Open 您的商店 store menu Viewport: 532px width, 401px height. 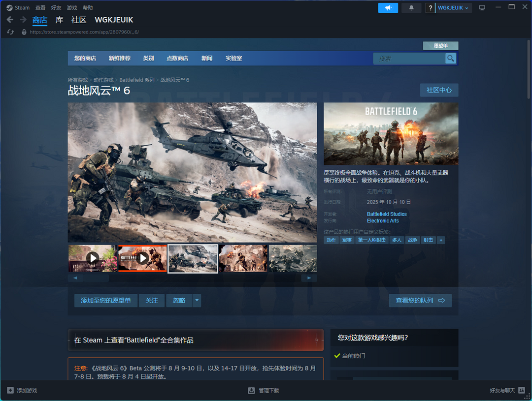point(85,58)
